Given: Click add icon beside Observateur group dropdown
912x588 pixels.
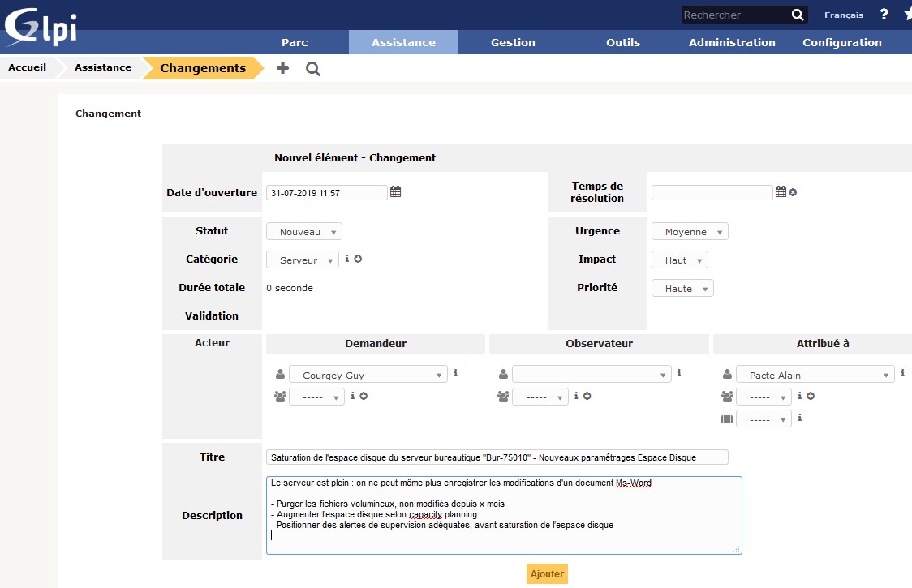Looking at the screenshot, I should click(587, 396).
